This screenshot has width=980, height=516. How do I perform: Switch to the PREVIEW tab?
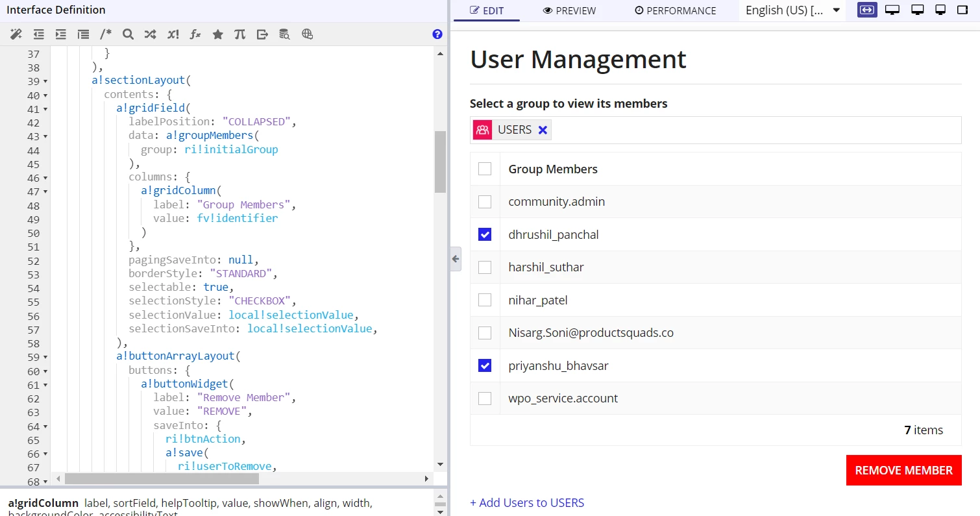569,10
